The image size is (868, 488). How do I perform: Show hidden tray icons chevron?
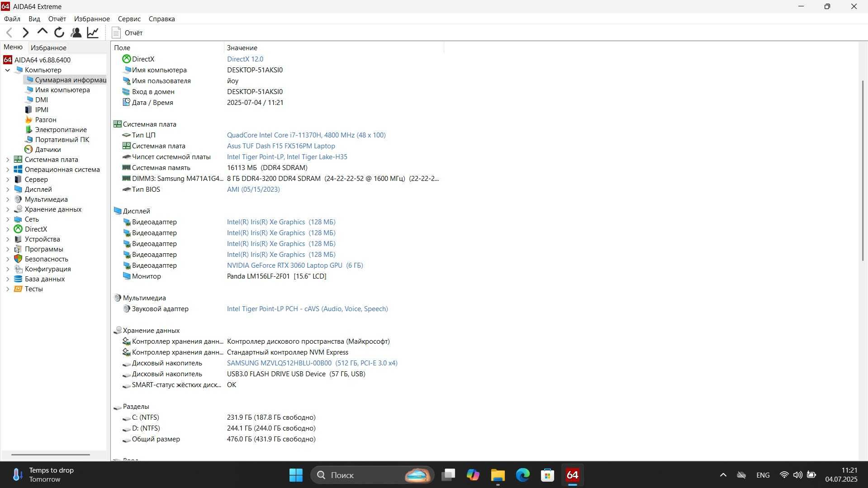tap(723, 475)
